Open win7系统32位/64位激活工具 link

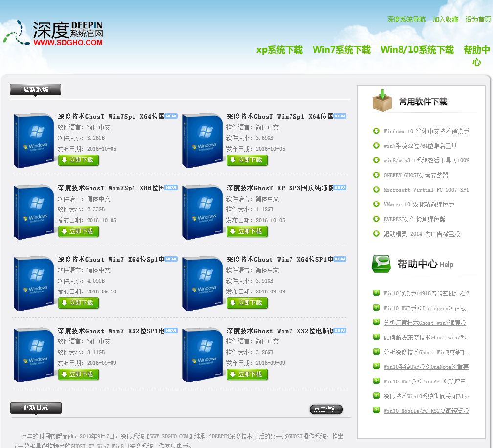coord(420,146)
